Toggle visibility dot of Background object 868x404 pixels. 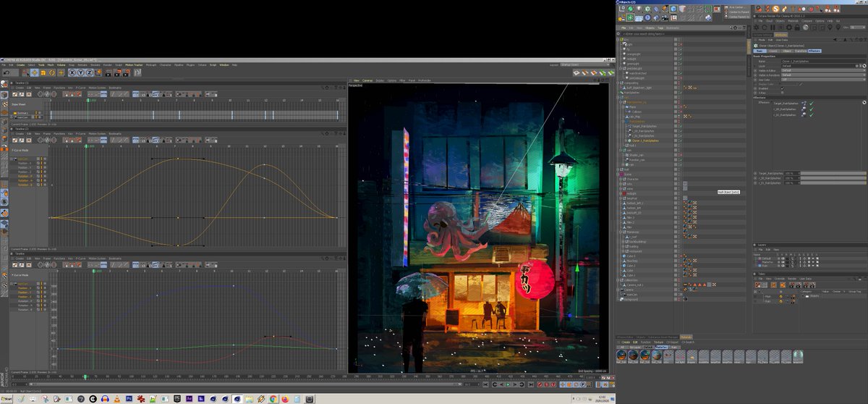(x=678, y=299)
